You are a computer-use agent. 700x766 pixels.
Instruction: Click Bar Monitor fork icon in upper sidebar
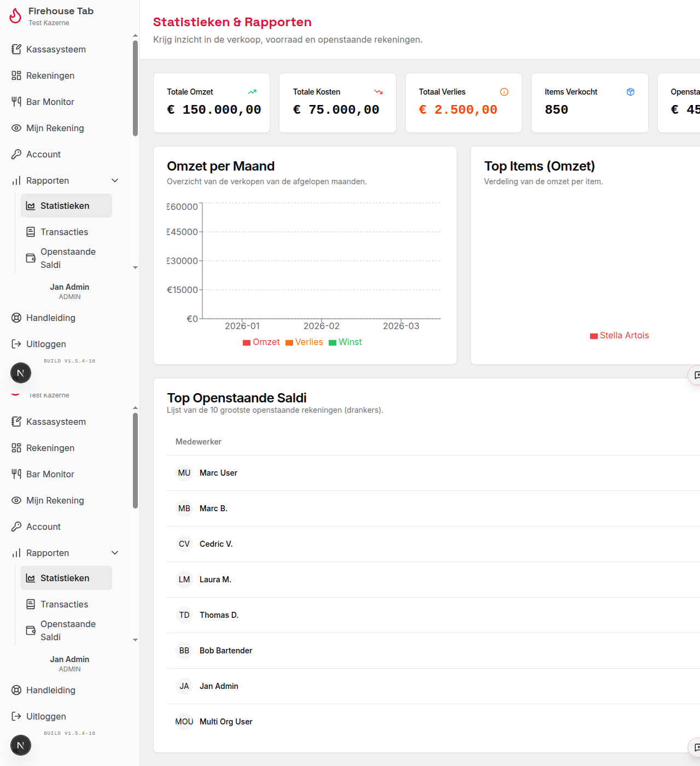[16, 102]
